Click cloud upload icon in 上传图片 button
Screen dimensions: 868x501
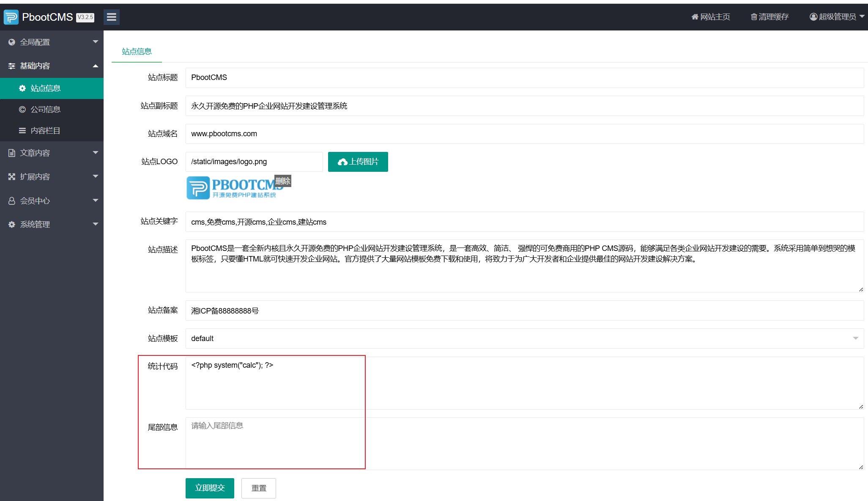342,162
